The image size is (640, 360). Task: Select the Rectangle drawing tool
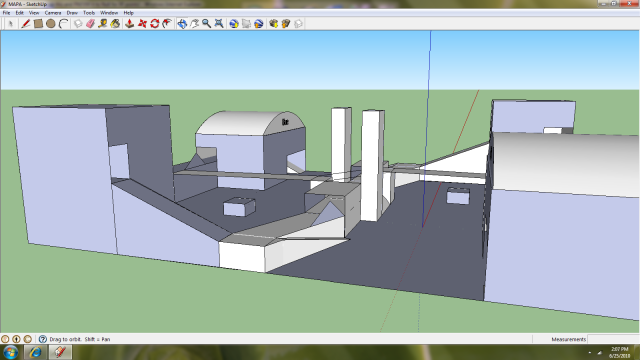(x=38, y=24)
